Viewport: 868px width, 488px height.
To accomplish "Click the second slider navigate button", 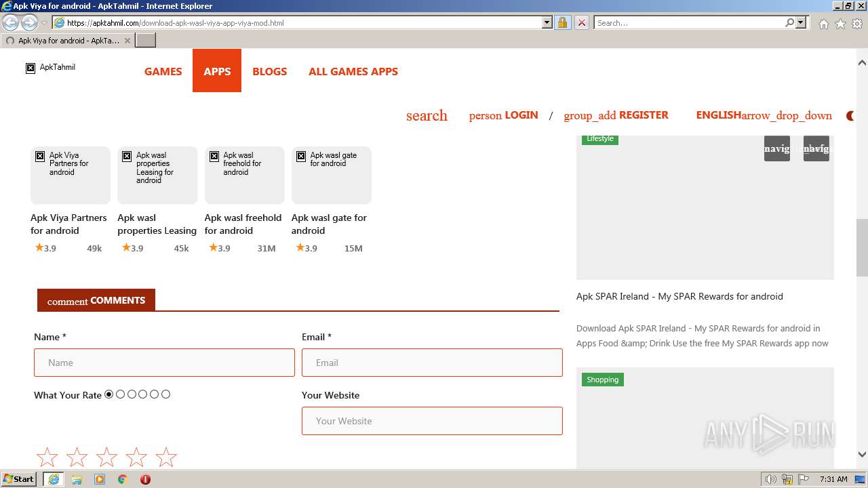I will 816,148.
